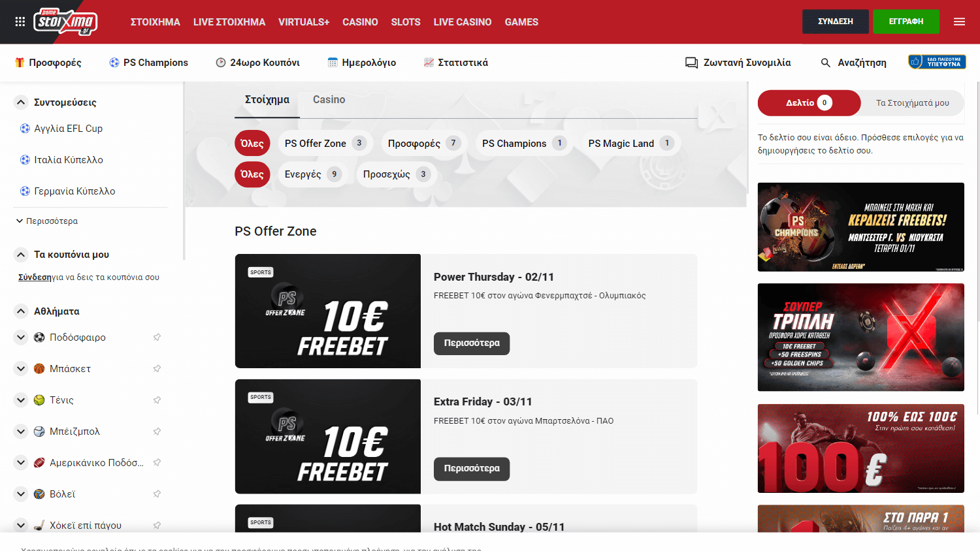Switch to Τα Στοιχήματά μου tab

pos(912,103)
